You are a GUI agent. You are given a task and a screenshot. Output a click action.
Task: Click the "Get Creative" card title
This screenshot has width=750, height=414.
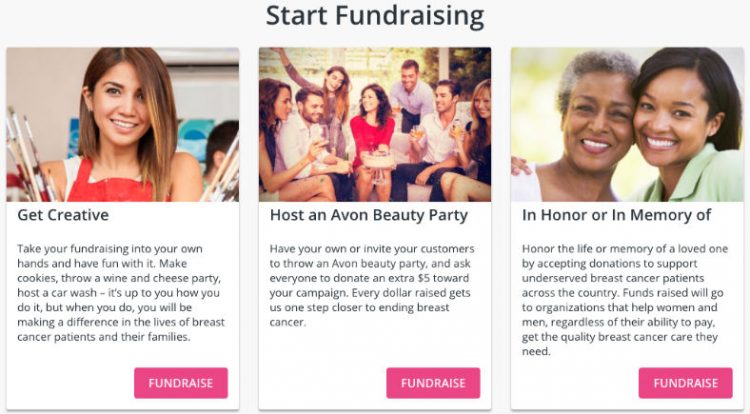pos(64,215)
